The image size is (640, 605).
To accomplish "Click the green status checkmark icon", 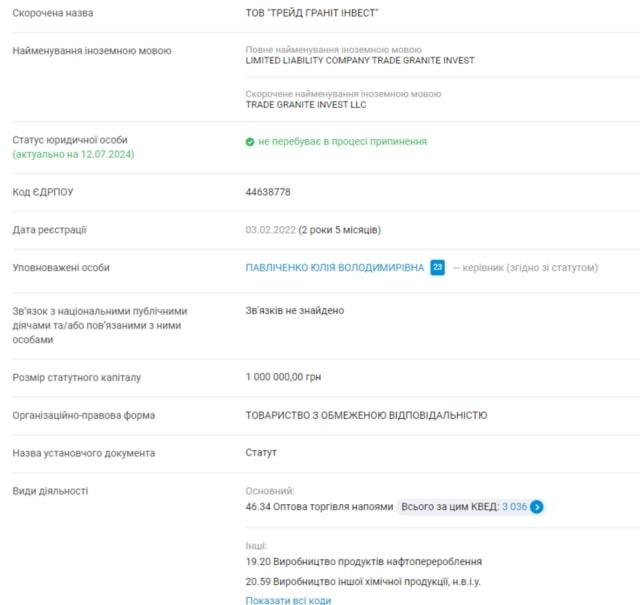I will point(250,142).
